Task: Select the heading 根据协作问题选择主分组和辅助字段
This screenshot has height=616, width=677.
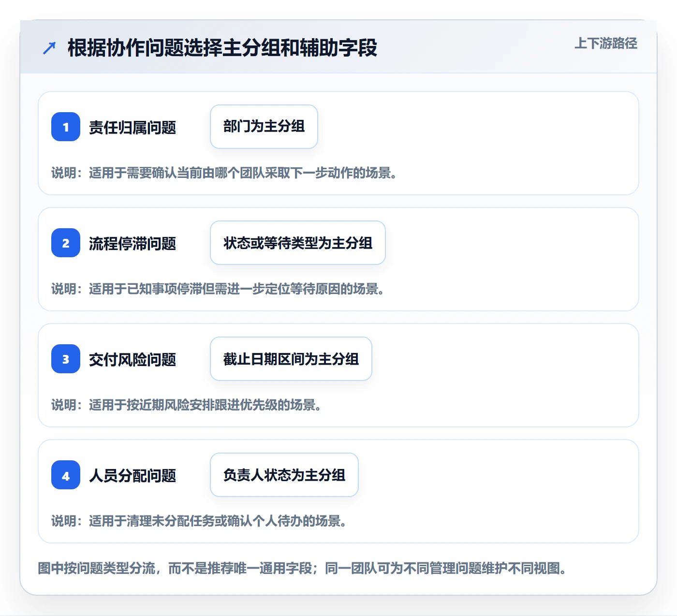Action: pyautogui.click(x=222, y=48)
